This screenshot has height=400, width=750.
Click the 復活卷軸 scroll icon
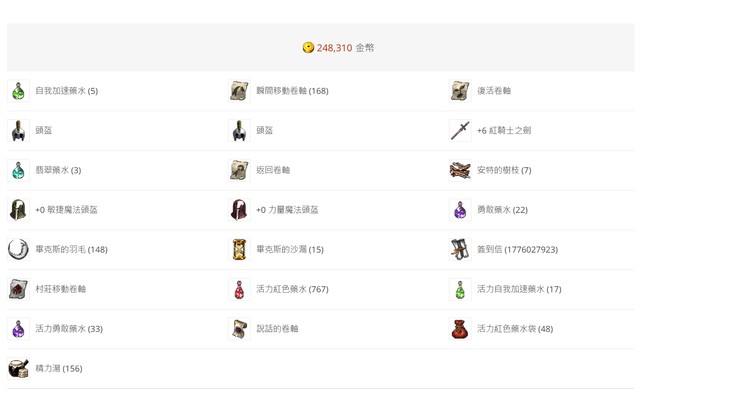[x=460, y=91]
